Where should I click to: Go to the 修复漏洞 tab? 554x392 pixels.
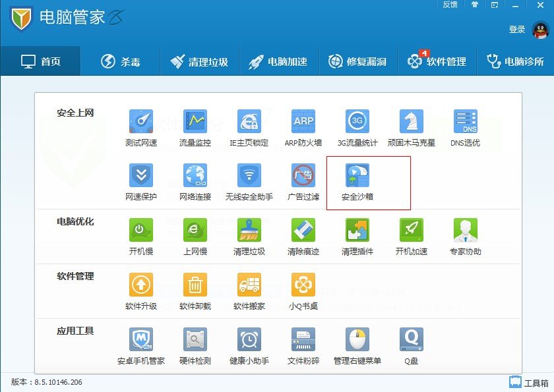point(358,62)
